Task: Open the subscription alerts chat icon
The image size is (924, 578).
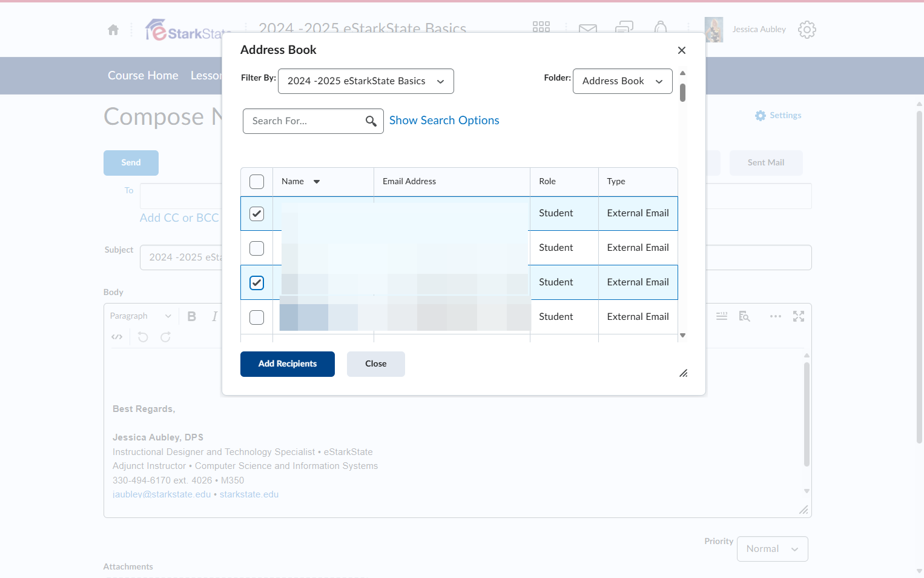Action: pos(624,28)
